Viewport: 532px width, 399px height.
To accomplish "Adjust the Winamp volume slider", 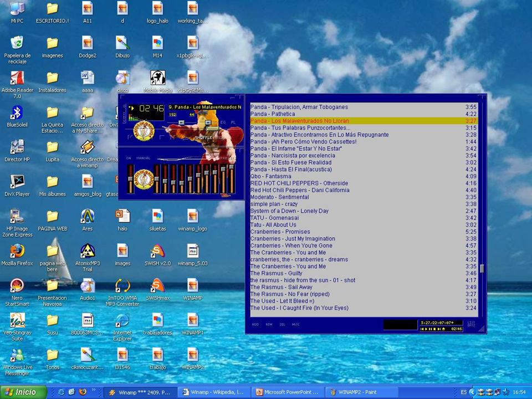I will (x=181, y=122).
